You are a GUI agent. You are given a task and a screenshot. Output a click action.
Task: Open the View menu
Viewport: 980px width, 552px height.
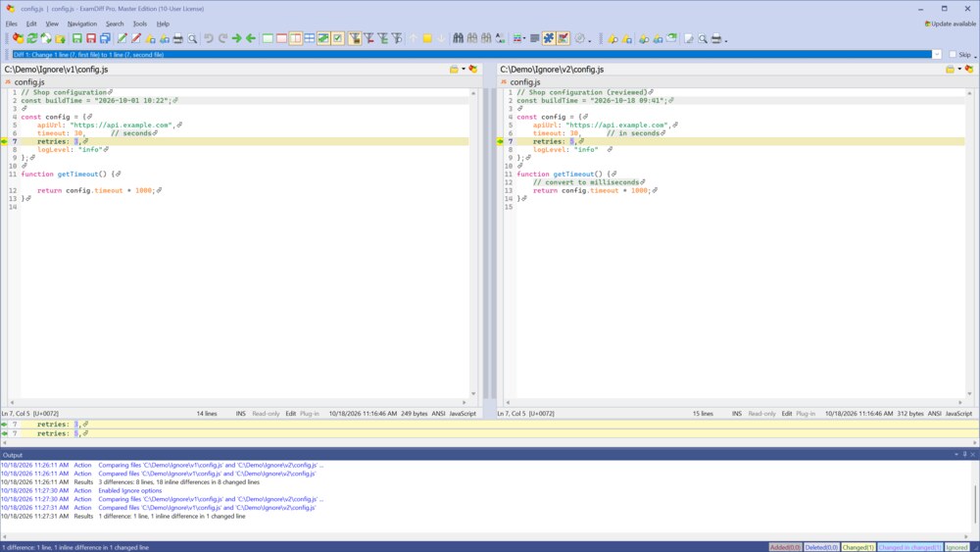pyautogui.click(x=52, y=24)
